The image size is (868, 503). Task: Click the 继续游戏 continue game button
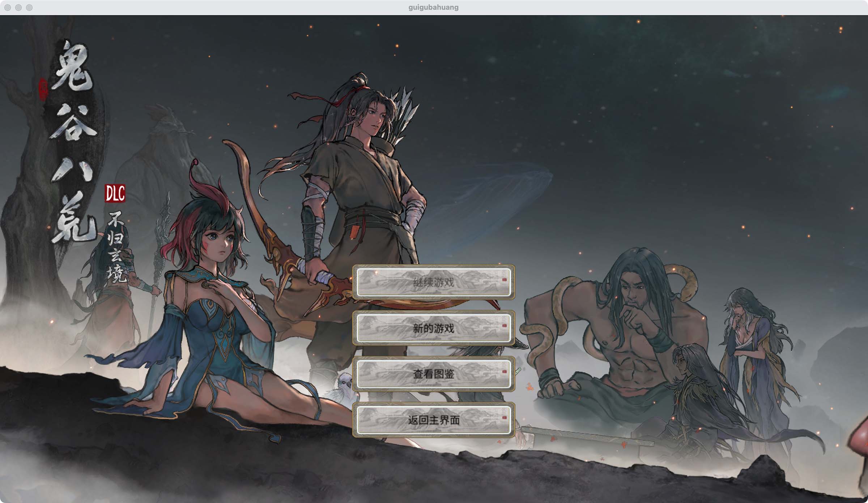434,282
